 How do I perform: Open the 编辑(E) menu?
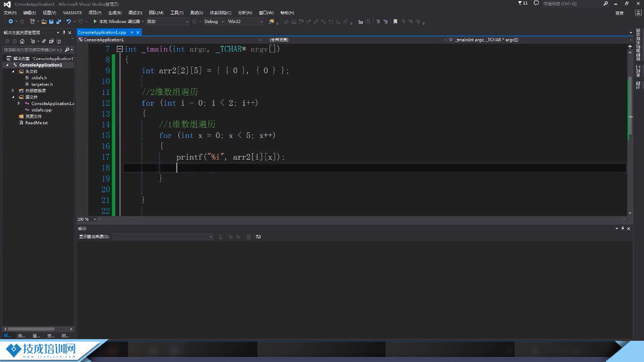click(30, 13)
